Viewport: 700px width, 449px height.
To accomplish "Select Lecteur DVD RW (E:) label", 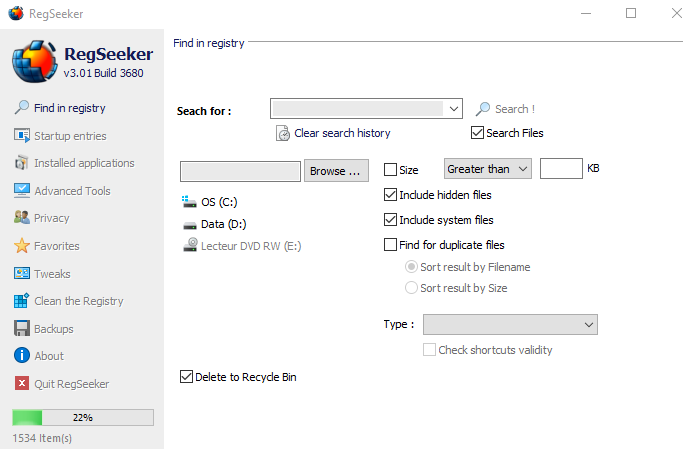I will [x=251, y=246].
